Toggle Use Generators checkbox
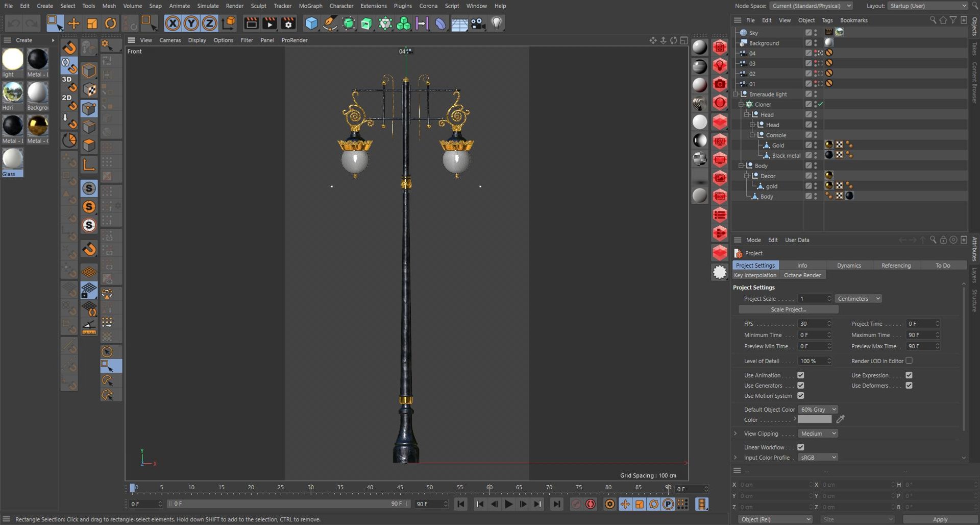The height and width of the screenshot is (525, 980). coord(800,386)
